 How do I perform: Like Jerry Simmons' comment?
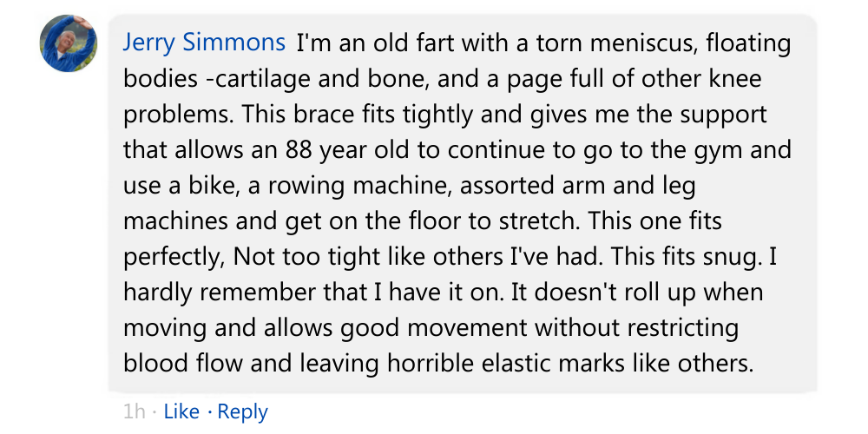(181, 411)
